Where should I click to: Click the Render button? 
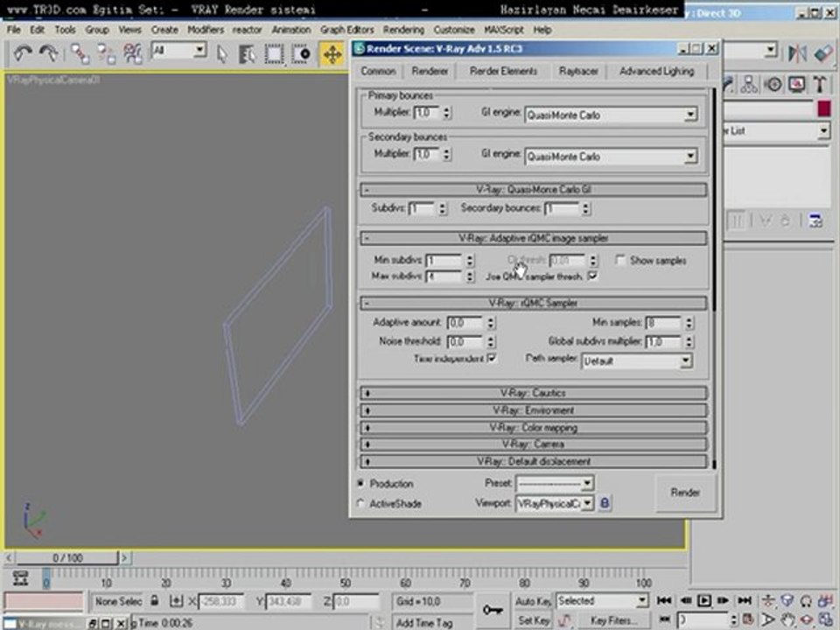pos(685,493)
